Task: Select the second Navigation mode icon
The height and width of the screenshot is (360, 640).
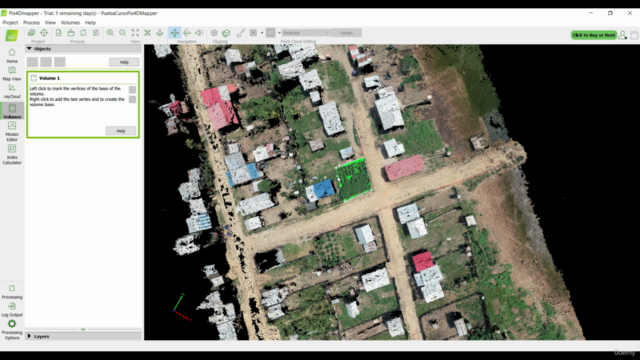Action: click(x=187, y=33)
